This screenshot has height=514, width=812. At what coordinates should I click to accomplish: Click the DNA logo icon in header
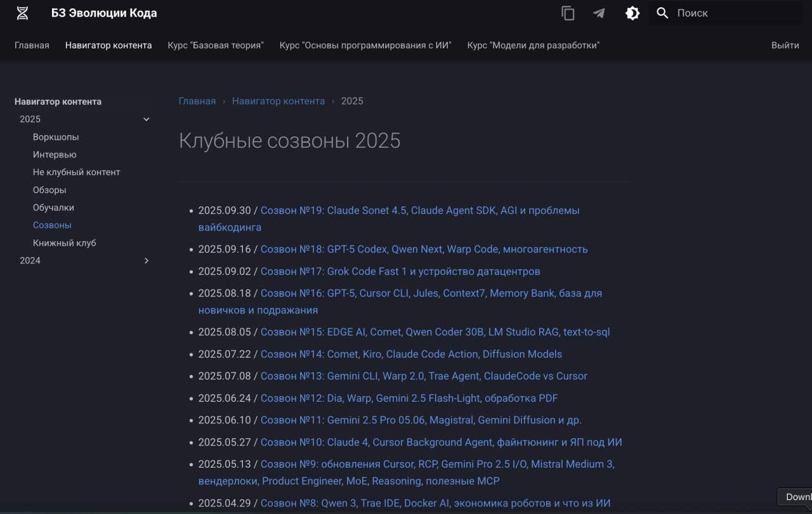point(22,13)
